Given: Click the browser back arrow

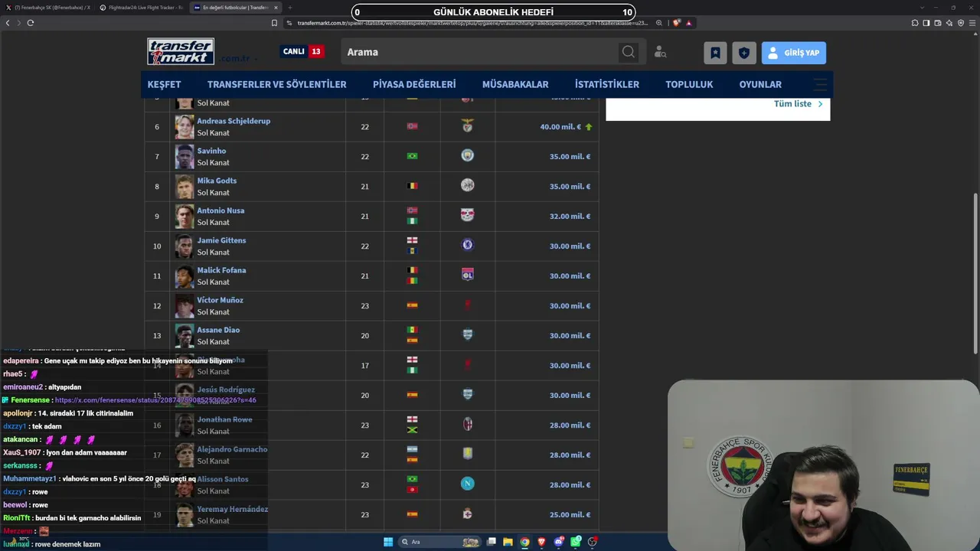Looking at the screenshot, I should tap(8, 23).
